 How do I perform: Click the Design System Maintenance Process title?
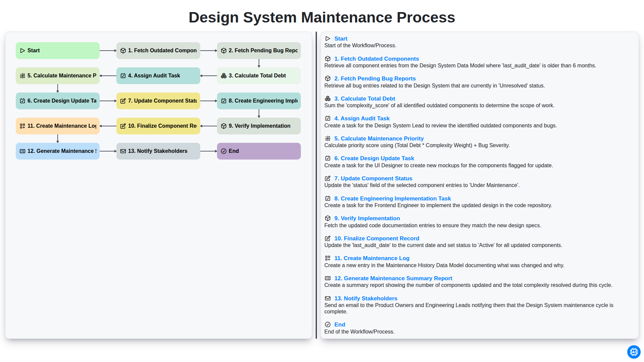point(322,17)
